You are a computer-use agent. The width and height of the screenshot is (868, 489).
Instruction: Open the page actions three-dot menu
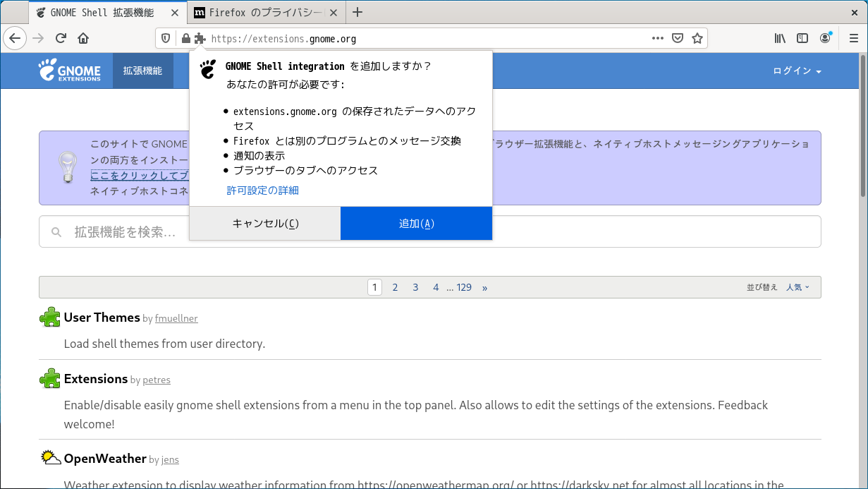tap(658, 39)
